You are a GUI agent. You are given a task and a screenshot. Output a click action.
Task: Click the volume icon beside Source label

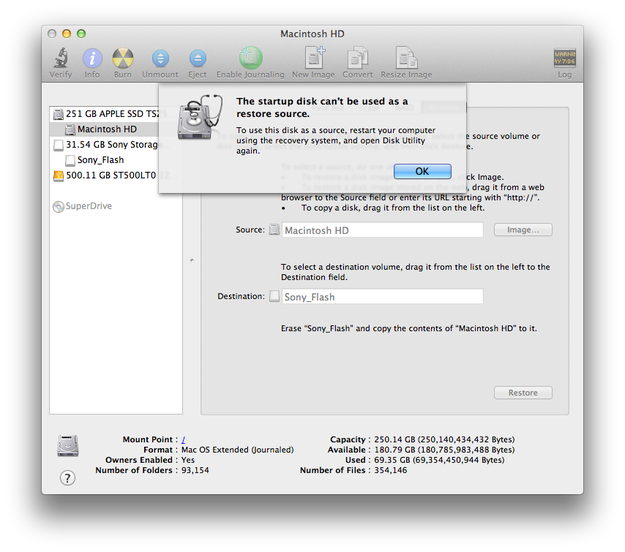tap(274, 230)
